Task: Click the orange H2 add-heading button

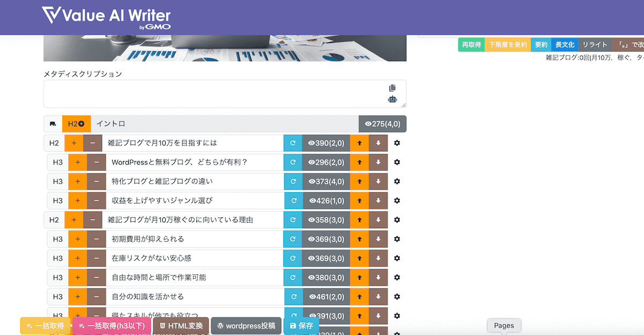Action: (x=76, y=124)
